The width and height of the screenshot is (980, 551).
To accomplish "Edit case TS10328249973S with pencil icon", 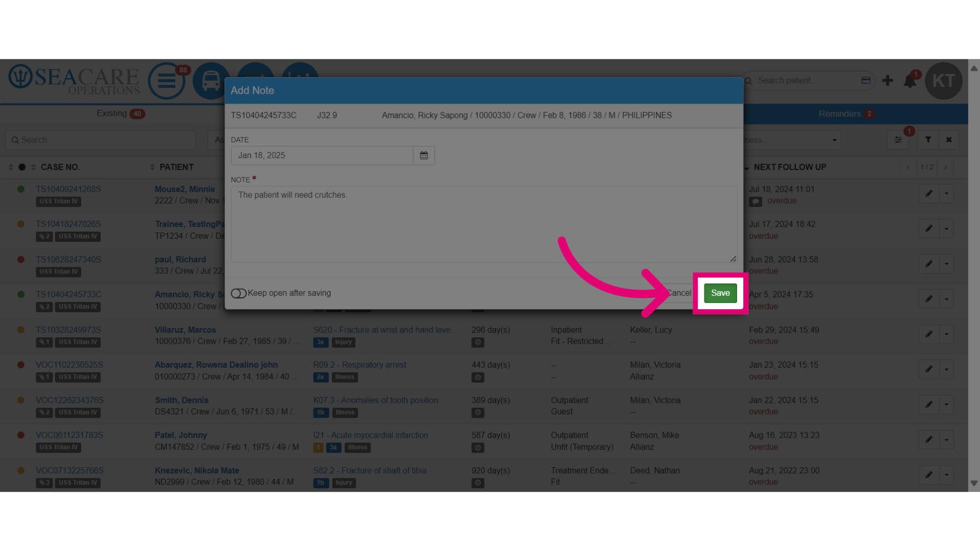I will 929,335.
